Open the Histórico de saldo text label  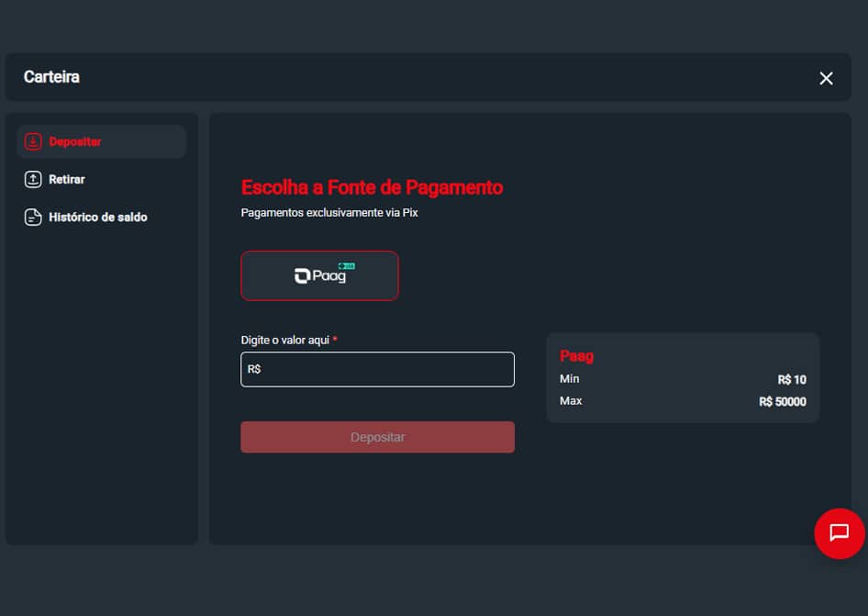(98, 218)
